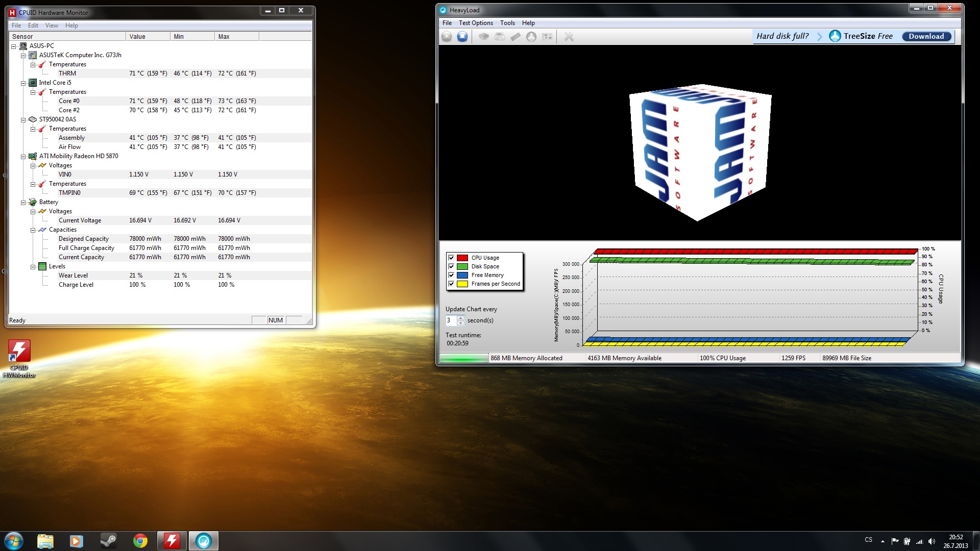This screenshot has height=551, width=980.
Task: Click the write temp file disk icon
Action: [500, 37]
